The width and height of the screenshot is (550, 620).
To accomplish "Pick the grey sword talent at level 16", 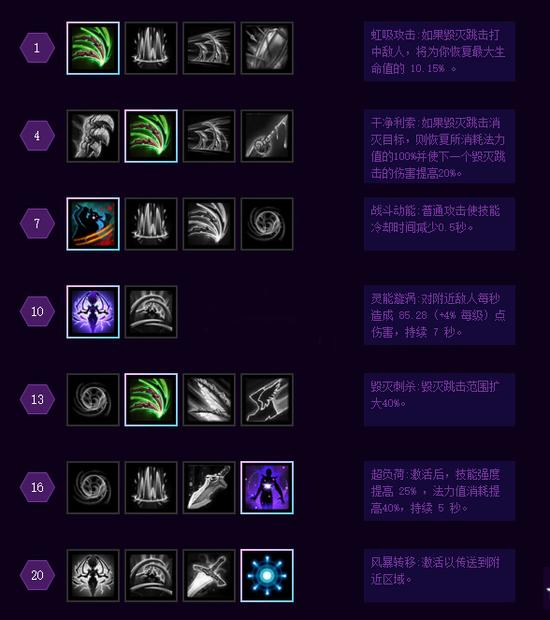I will [x=209, y=488].
